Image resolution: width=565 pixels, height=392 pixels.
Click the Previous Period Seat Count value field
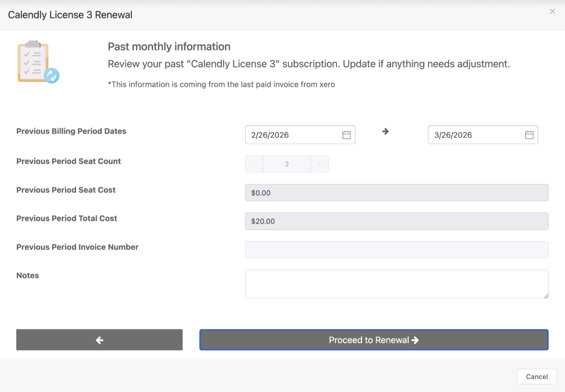coord(287,164)
